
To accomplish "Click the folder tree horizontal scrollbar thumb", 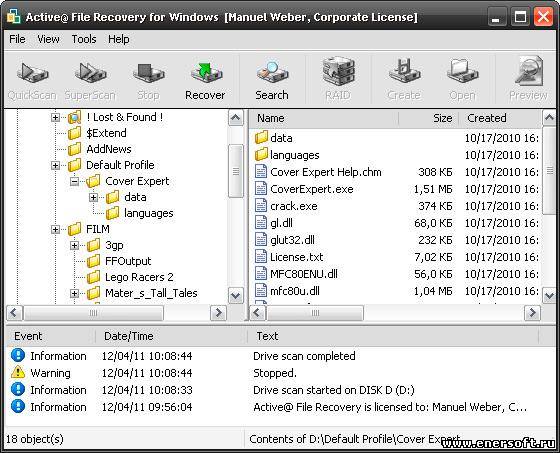I will [93, 313].
